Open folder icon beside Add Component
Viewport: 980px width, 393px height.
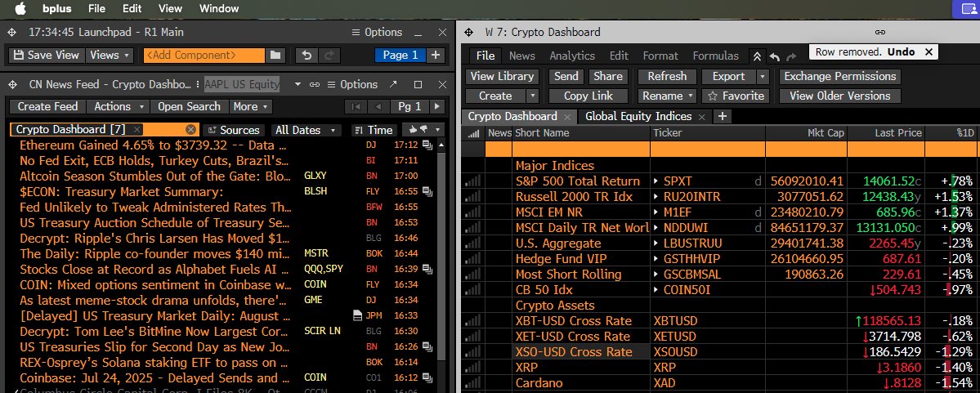tap(275, 55)
